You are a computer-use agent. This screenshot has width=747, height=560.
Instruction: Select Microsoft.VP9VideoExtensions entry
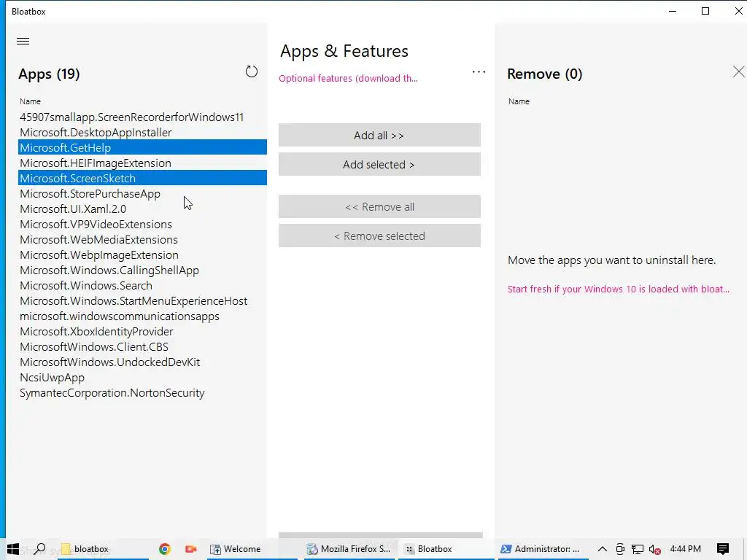click(x=142, y=225)
